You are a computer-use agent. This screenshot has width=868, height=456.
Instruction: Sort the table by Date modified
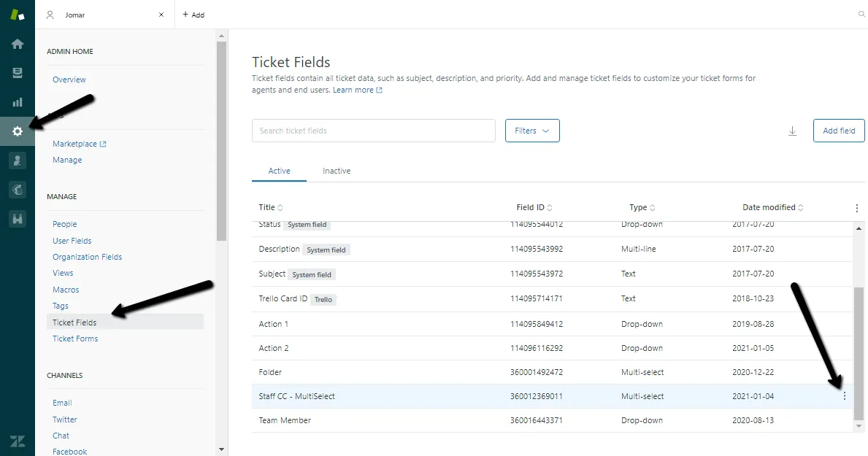[x=773, y=207]
